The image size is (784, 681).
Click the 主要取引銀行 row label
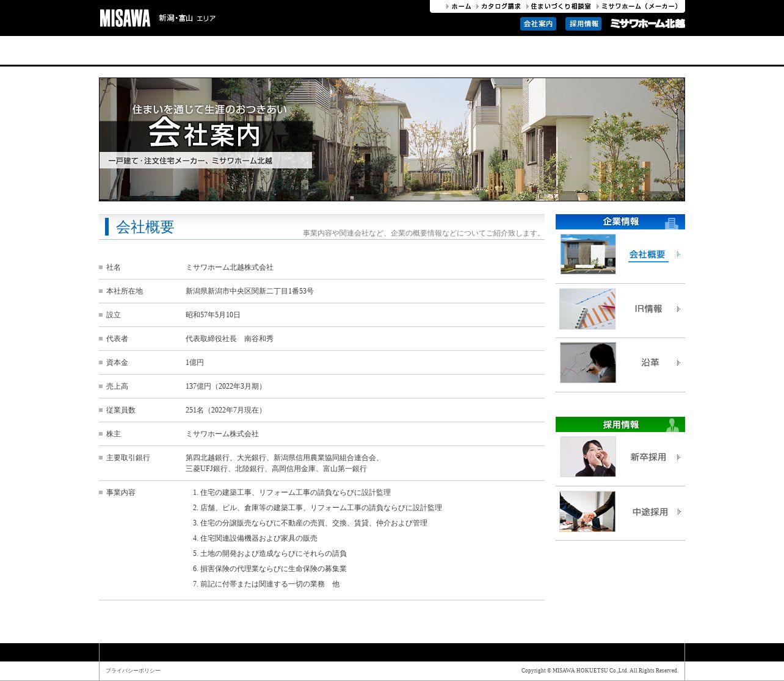click(x=128, y=458)
